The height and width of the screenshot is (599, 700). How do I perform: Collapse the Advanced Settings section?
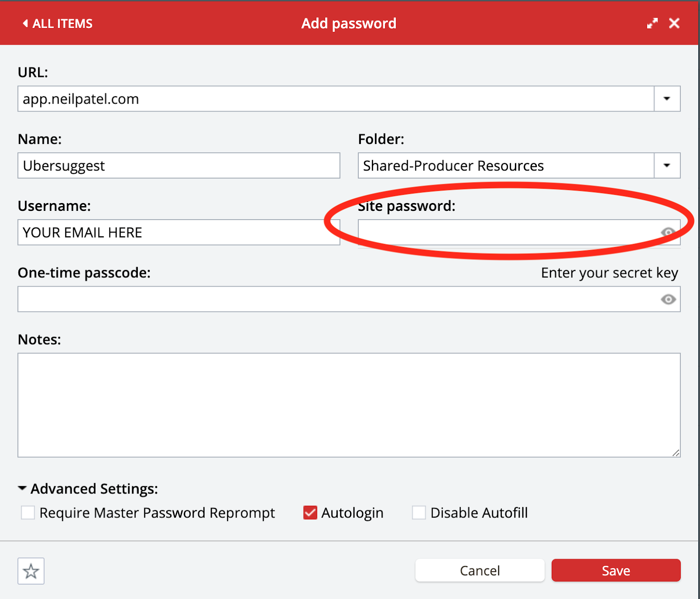[22, 488]
